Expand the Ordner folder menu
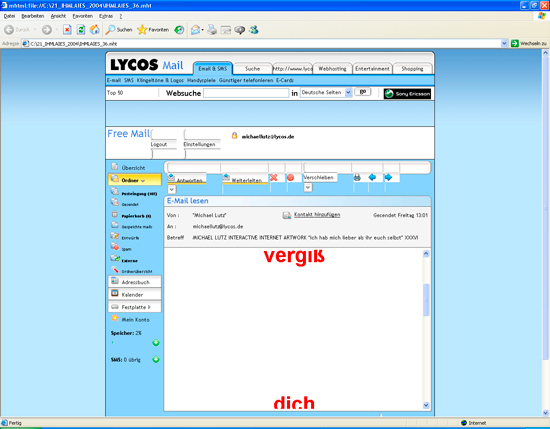This screenshot has width=550, height=429. tap(135, 180)
